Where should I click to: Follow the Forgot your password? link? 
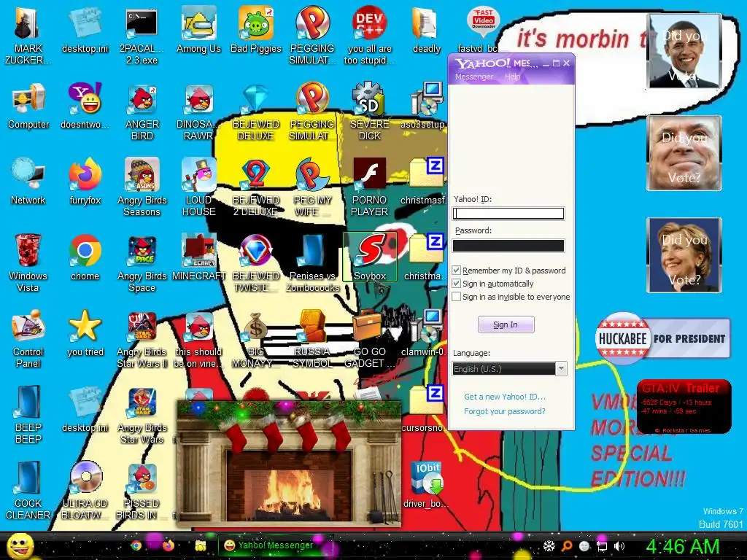(x=505, y=411)
